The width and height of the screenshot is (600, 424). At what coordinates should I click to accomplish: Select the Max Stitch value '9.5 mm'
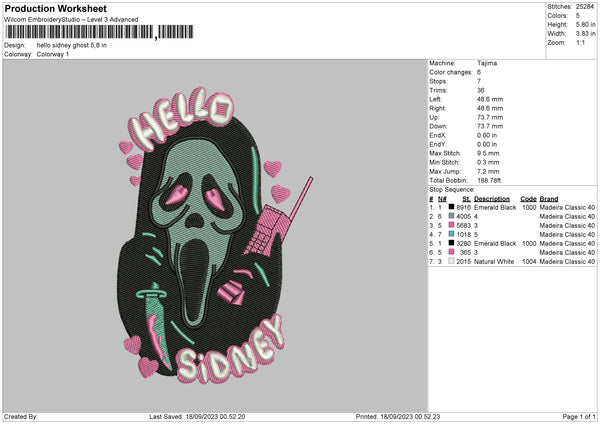point(488,153)
